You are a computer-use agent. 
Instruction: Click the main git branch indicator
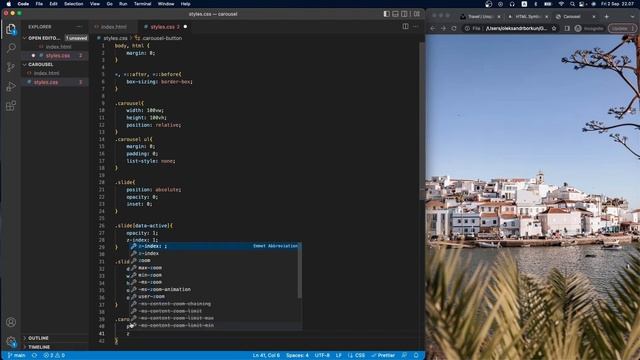click(16, 356)
